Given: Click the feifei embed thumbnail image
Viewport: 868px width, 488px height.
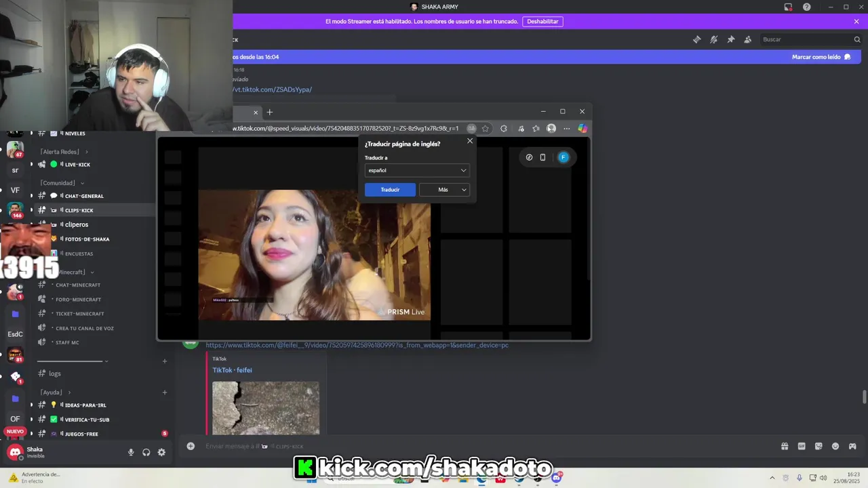Looking at the screenshot, I should (265, 407).
